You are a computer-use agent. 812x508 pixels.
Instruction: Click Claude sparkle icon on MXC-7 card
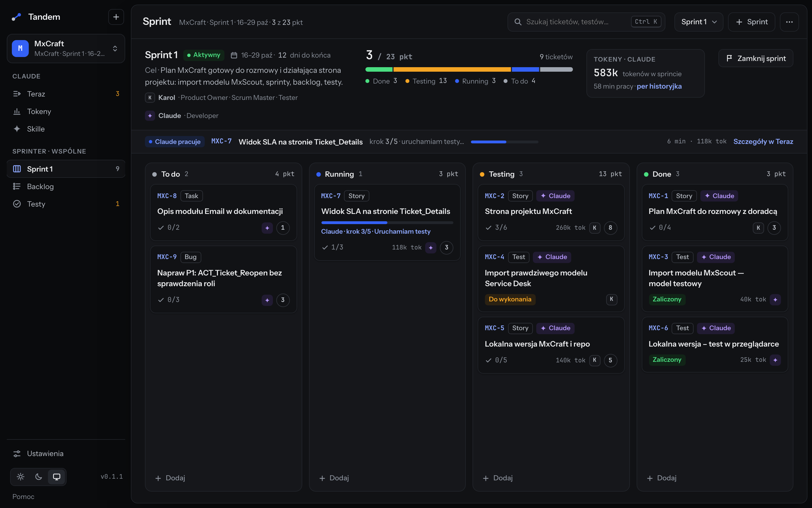[431, 248]
